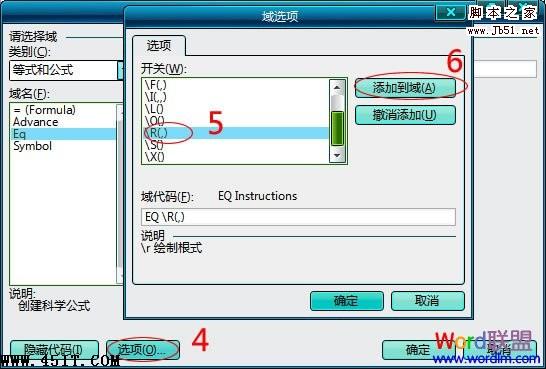Click the green scrollbar thumb in switches list
Viewport: 546px width, 369px height.
[x=337, y=128]
